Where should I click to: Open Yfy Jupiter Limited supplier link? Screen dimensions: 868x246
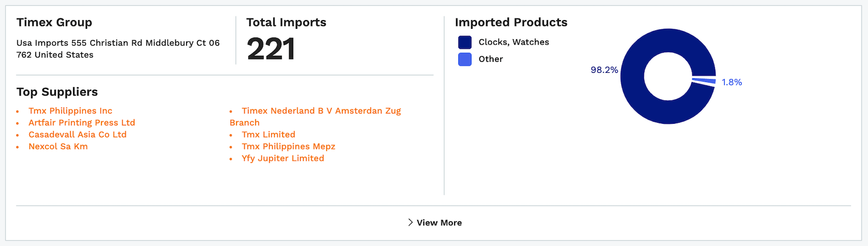click(x=283, y=159)
